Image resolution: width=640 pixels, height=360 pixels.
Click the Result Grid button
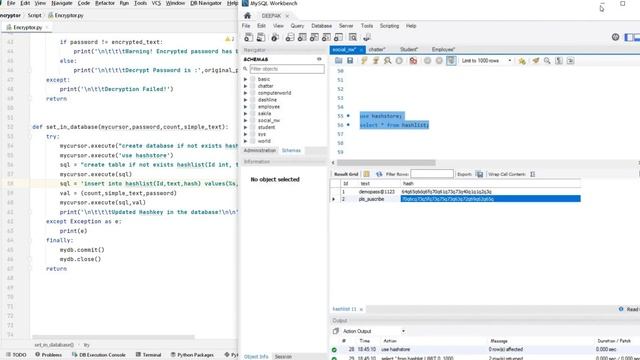(x=346, y=174)
